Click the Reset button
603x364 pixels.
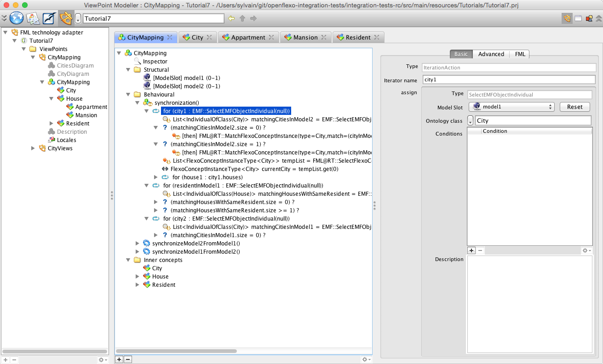coord(575,107)
